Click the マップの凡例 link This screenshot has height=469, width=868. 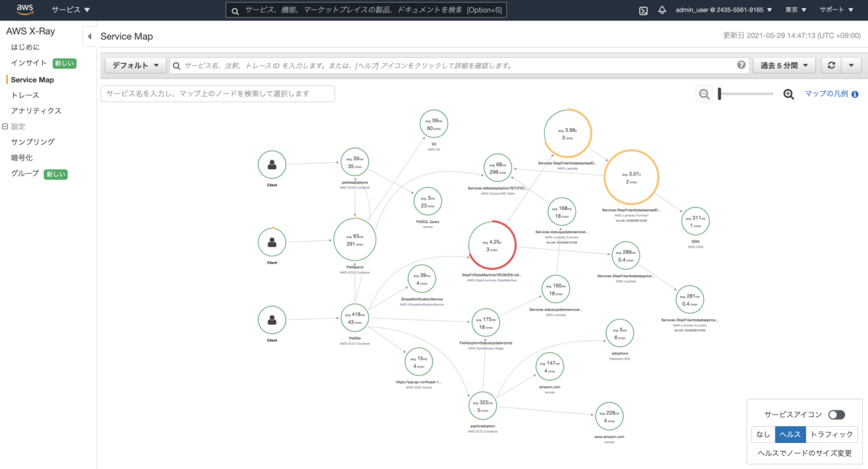coord(826,94)
